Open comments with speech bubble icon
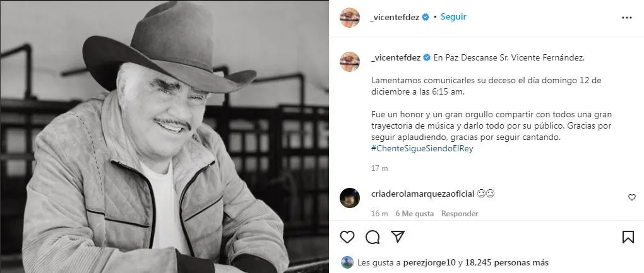644x273 pixels. coord(373,237)
